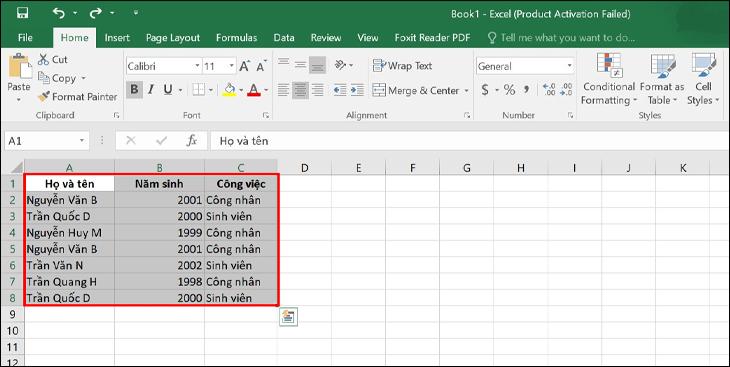Apply accounting dollar format
This screenshot has width=730, height=367.
pyautogui.click(x=485, y=89)
